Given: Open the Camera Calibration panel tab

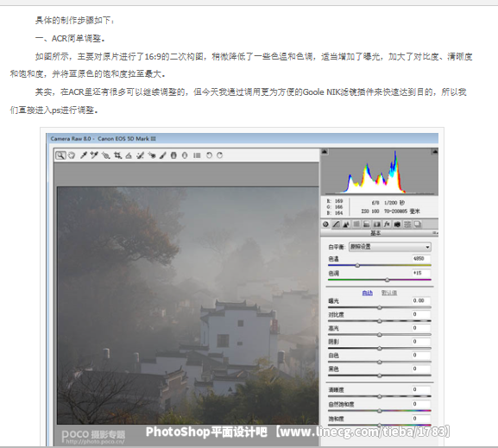Looking at the screenshot, I should point(397,224).
